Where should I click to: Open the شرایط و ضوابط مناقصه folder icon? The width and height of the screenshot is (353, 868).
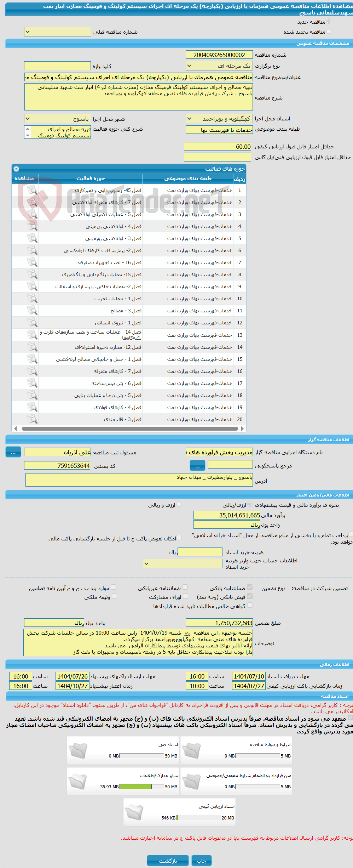[x=191, y=750]
